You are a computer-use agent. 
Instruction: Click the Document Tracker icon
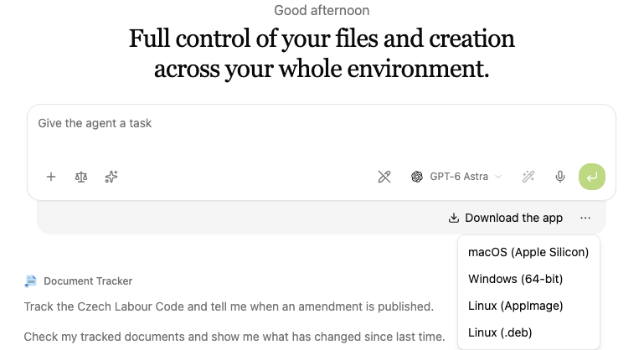[30, 281]
